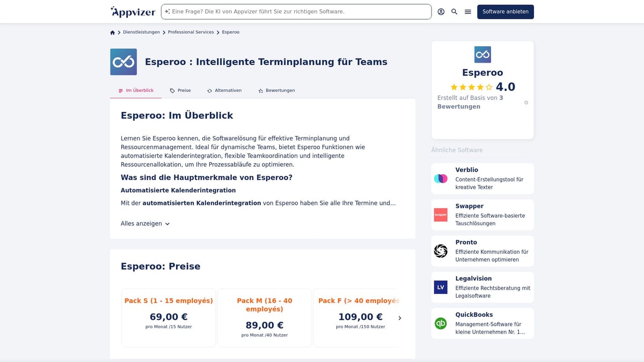Click pro Monat /40 Nutzer text
644x362 pixels.
point(265,335)
